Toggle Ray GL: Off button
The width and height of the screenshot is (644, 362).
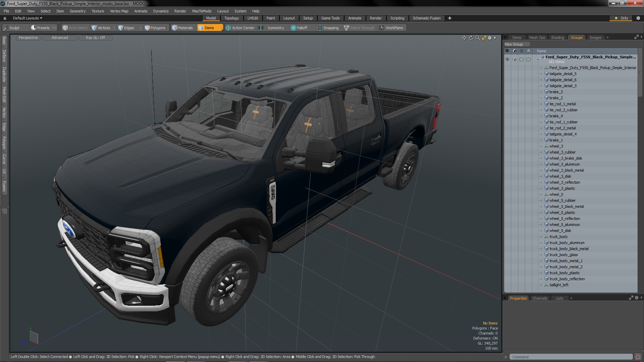tap(95, 38)
